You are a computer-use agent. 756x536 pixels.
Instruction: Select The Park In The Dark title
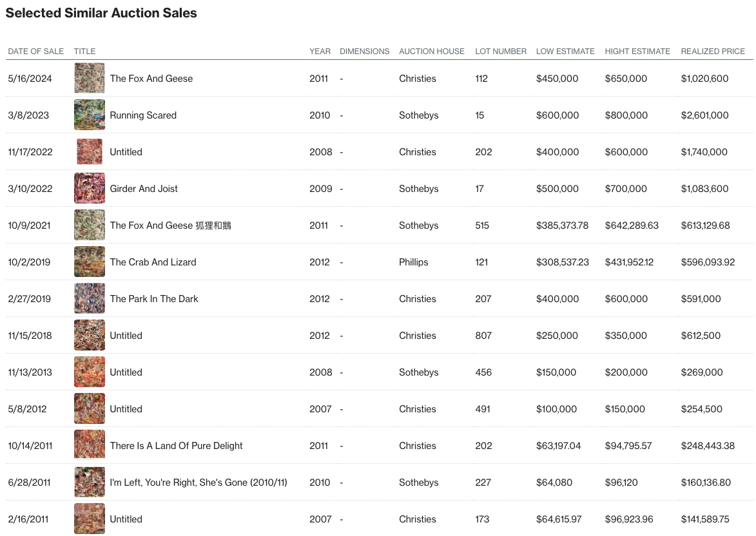pos(154,299)
